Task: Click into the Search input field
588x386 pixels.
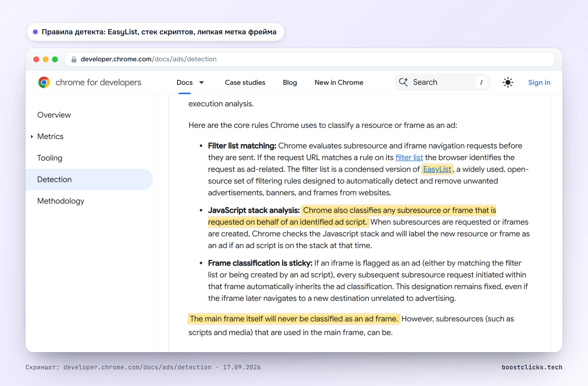Action: [442, 82]
